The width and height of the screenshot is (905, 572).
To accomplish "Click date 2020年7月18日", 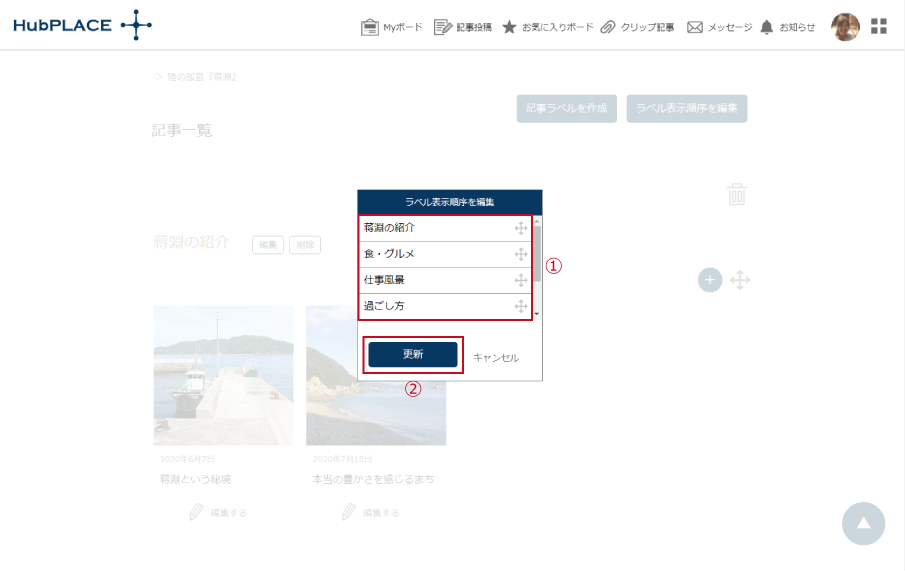I will coord(342,459).
